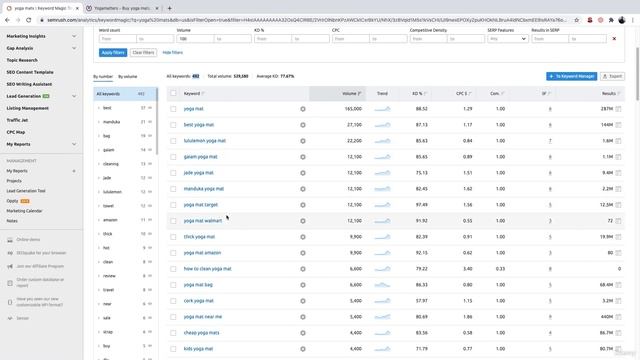640x360 pixels.
Task: Click the add icon beside cork yoga mat
Action: (x=303, y=301)
